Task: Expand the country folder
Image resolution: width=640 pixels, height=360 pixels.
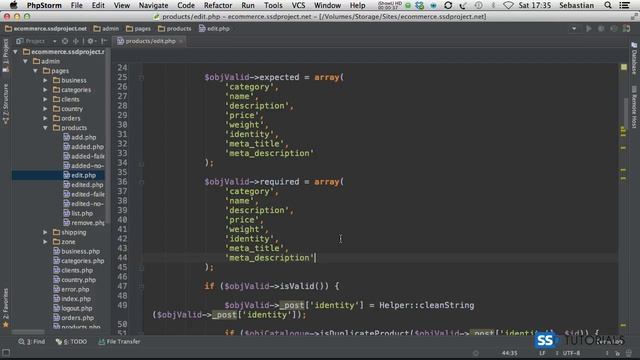Action: (45, 109)
